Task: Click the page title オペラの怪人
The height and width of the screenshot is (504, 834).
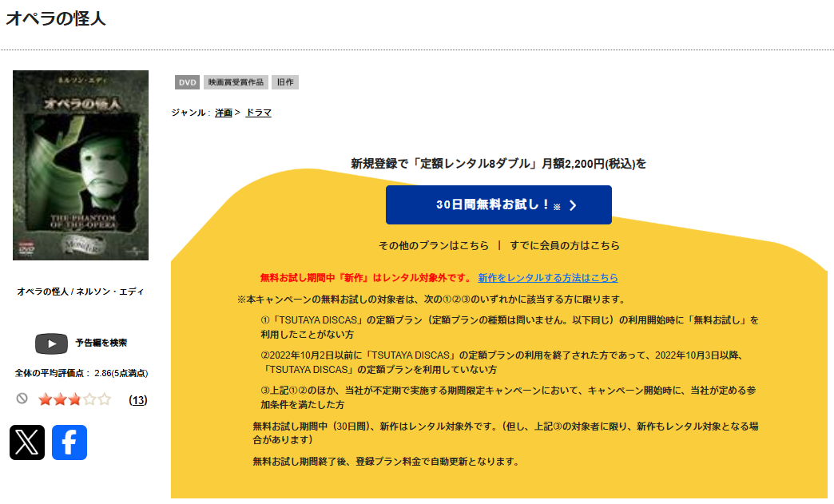Action: [56, 18]
